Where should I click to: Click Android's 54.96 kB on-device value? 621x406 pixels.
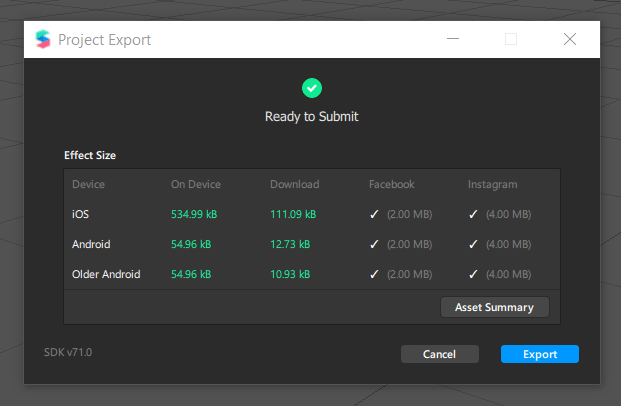pos(191,244)
